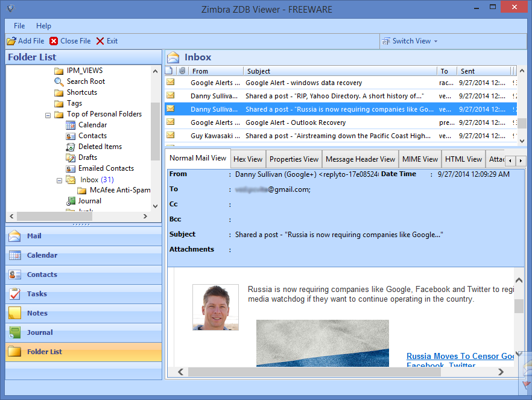Select Calendar icon in folder tree
This screenshot has height=400, width=532.
71,125
